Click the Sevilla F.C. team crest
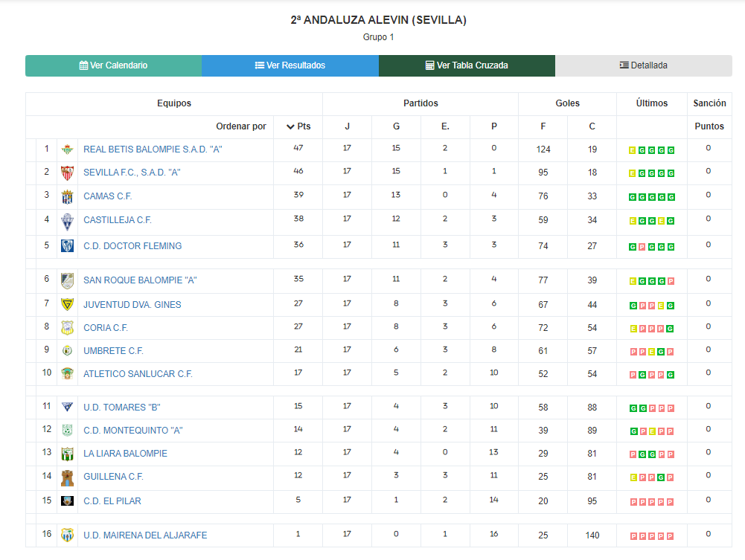745x560 pixels. pos(68,173)
